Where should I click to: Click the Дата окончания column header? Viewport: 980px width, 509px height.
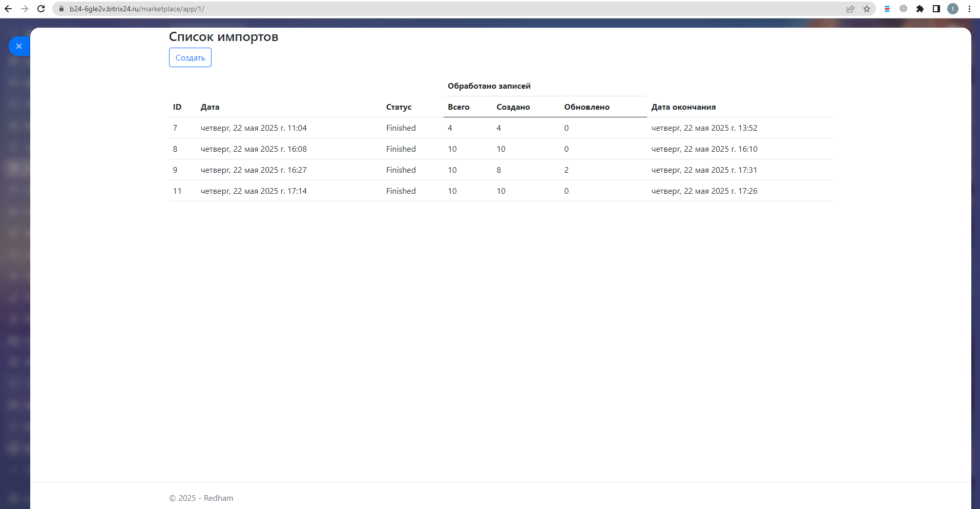(x=683, y=107)
